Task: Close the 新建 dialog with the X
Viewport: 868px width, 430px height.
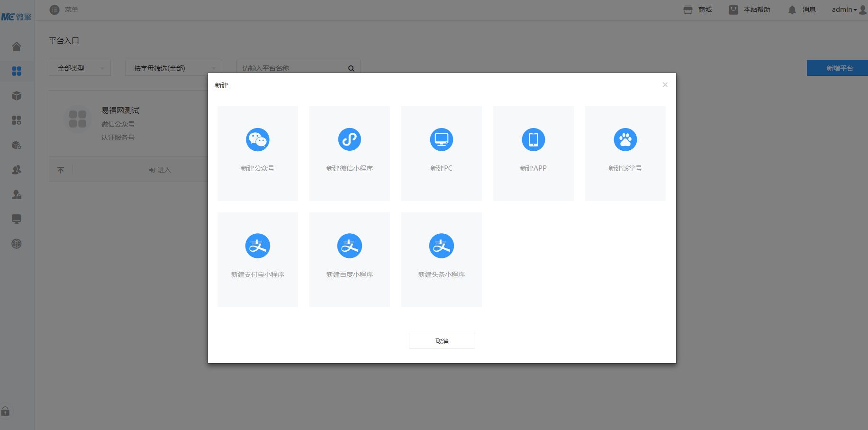Action: tap(665, 85)
